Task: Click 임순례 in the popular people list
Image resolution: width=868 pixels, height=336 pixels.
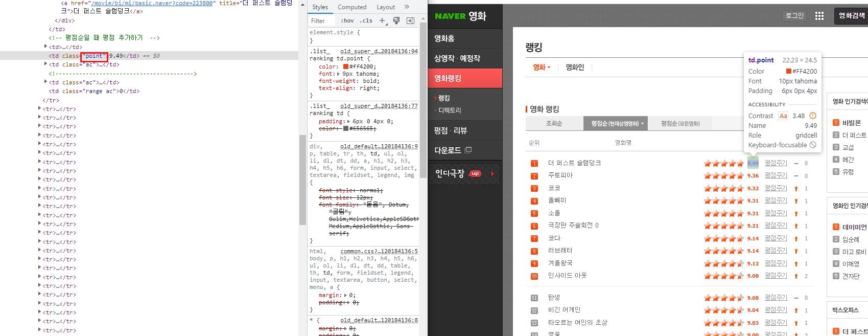Action: pos(851,239)
